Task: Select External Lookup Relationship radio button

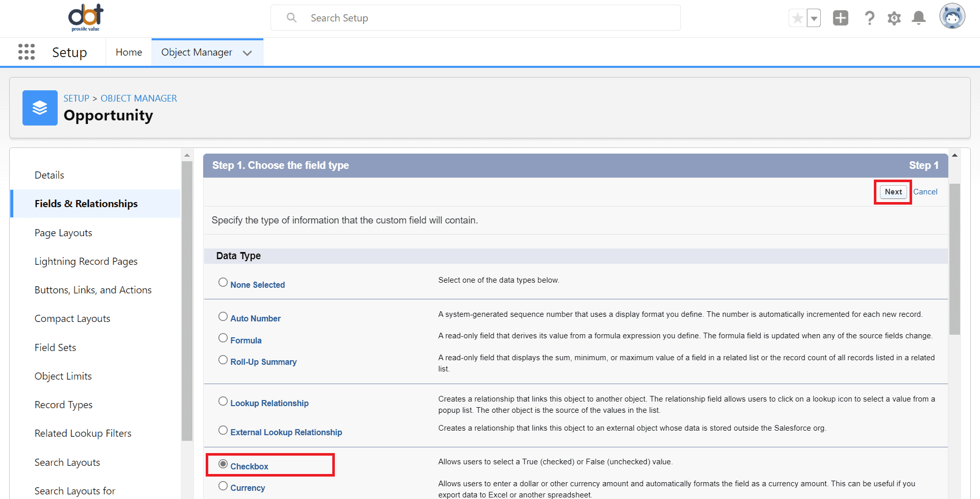Action: 223,430
